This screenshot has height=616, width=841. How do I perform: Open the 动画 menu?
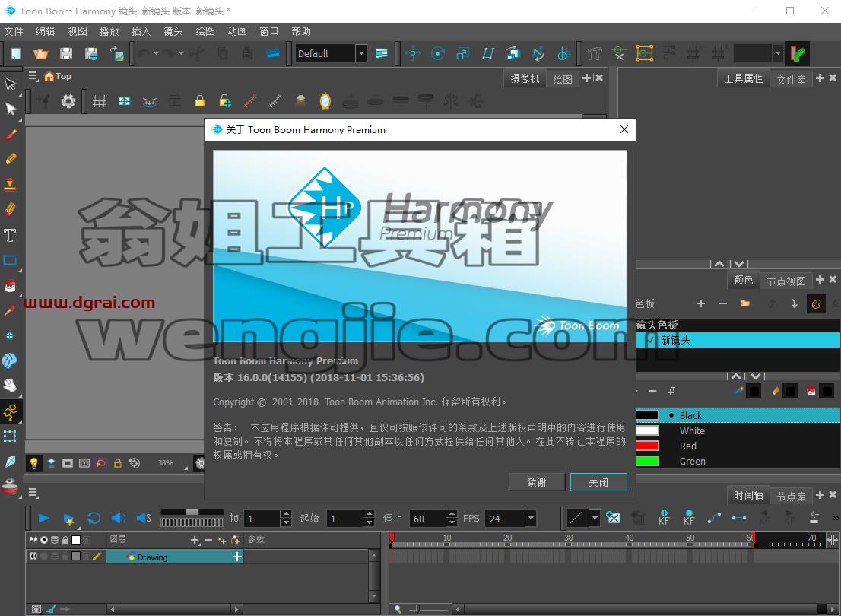237,31
